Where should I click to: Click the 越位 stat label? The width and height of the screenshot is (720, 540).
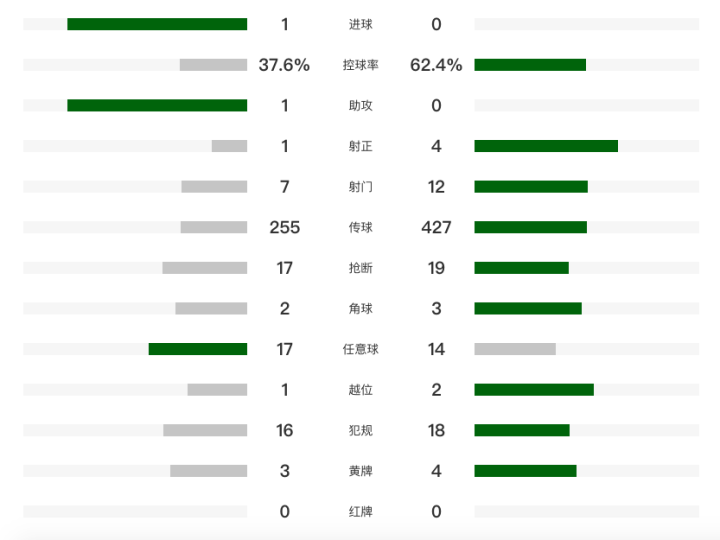pos(360,390)
